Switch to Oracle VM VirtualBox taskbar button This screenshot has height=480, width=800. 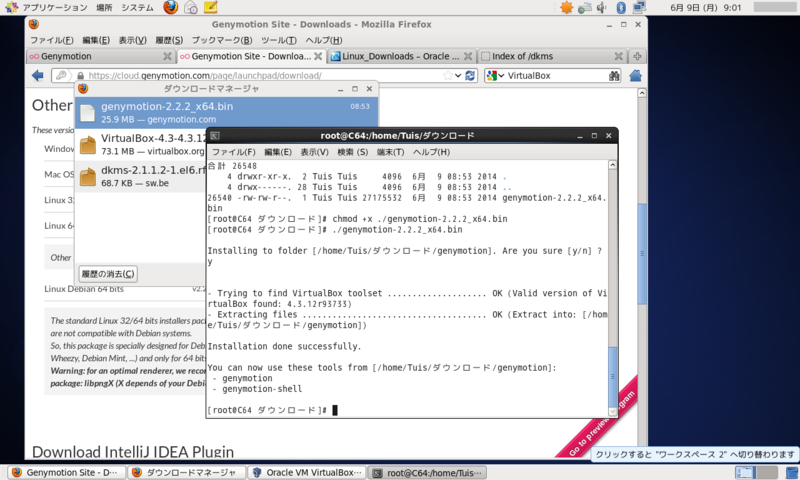point(307,473)
